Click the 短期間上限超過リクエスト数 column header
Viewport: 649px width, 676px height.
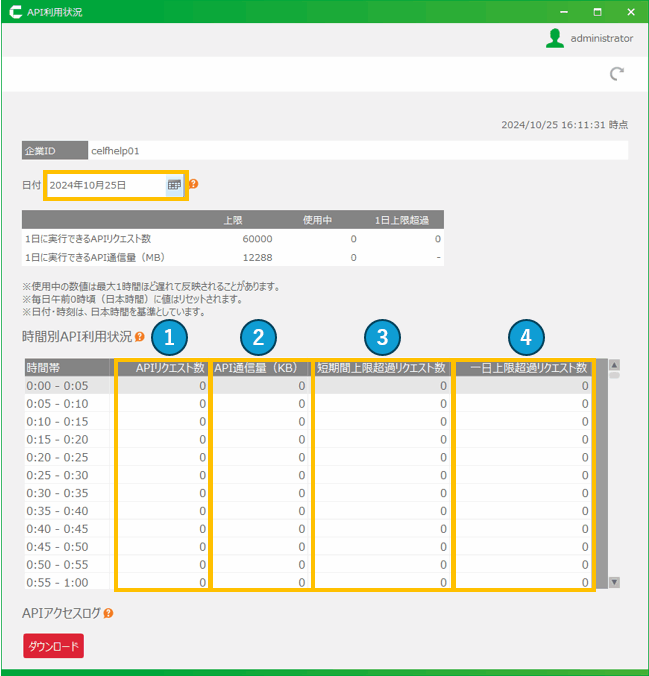pyautogui.click(x=382, y=368)
